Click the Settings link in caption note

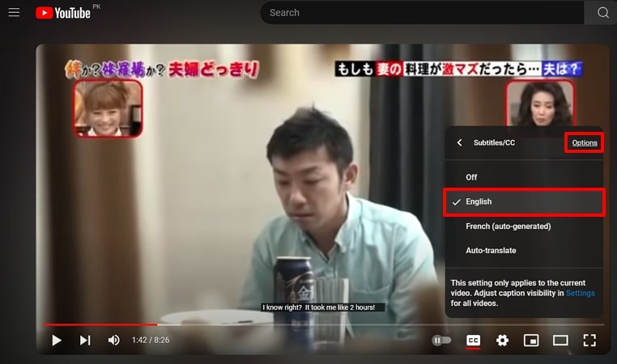tap(580, 293)
